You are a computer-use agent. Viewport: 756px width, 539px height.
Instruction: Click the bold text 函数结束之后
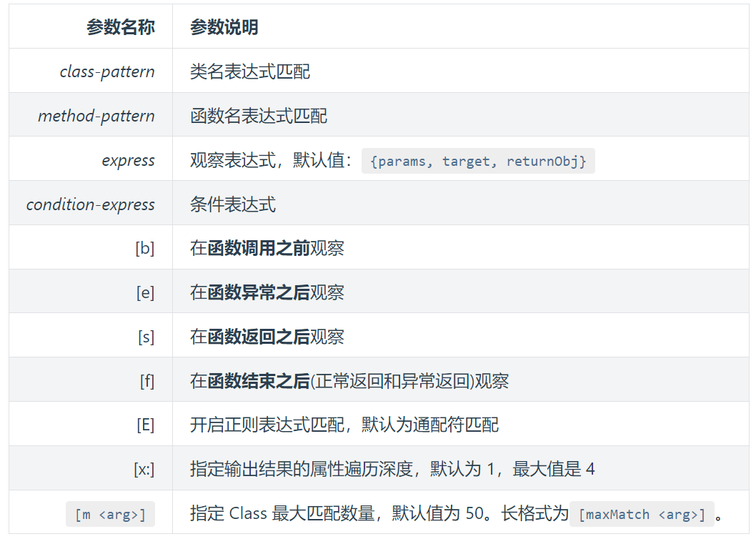pos(258,381)
